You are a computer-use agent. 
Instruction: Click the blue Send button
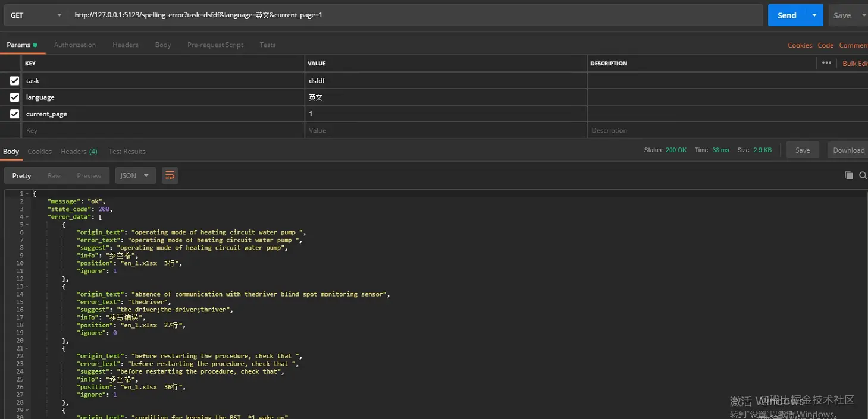point(786,15)
